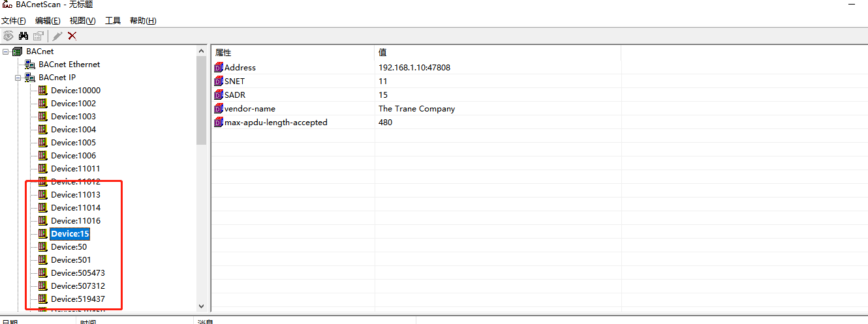Open the 文件(F) menu
This screenshot has width=868, height=324.
point(14,21)
